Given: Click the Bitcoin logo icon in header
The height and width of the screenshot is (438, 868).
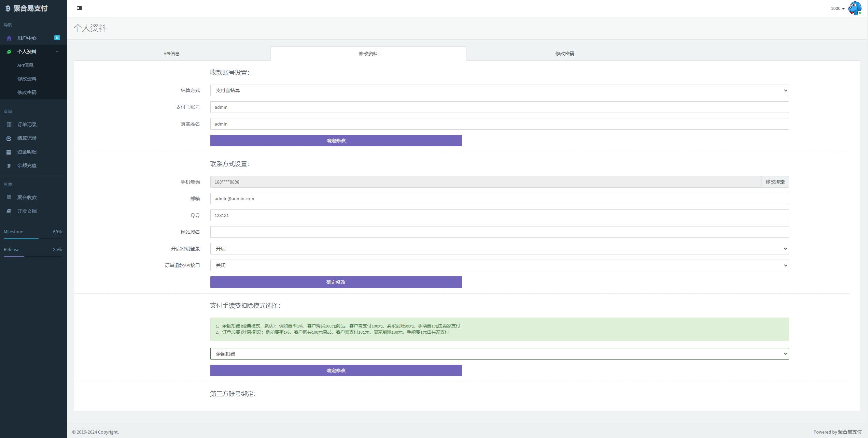Looking at the screenshot, I should click(x=8, y=9).
